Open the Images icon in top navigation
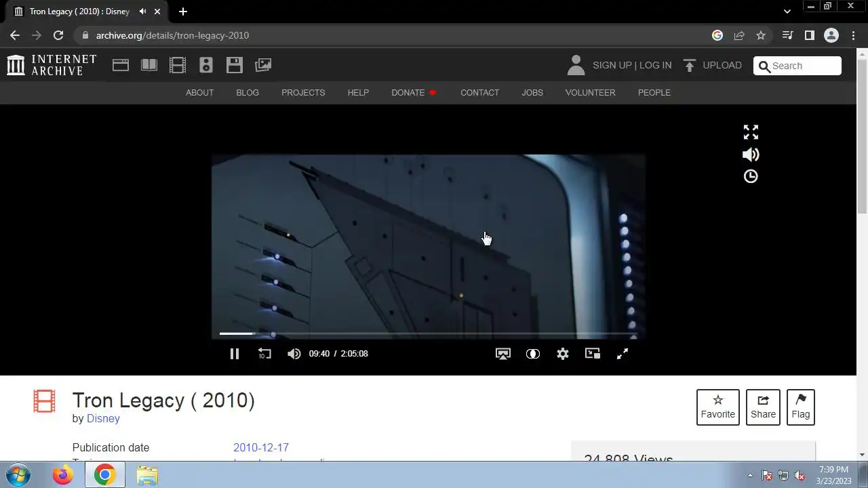This screenshot has width=868, height=488. click(x=263, y=65)
